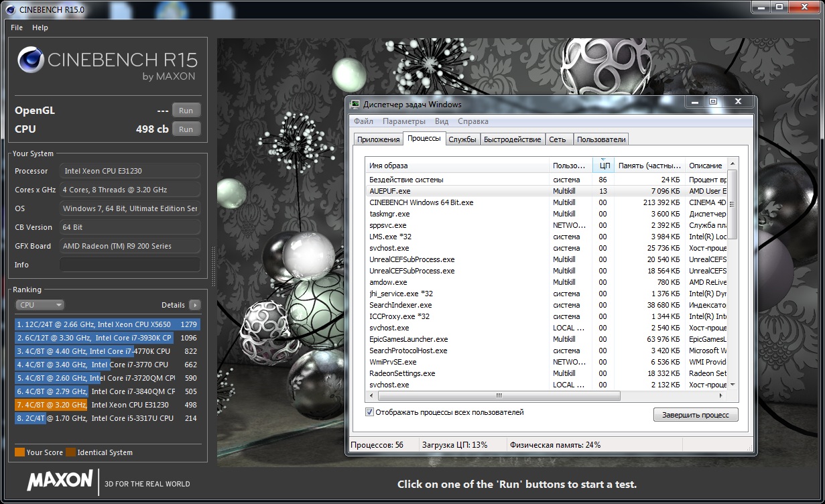This screenshot has height=504, width=825.
Task: Click the Task Manager title bar icon
Action: click(x=355, y=105)
